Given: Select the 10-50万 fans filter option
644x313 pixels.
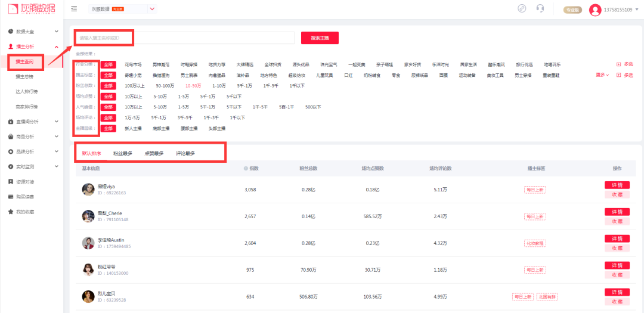Looking at the screenshot, I should pyautogui.click(x=192, y=86).
